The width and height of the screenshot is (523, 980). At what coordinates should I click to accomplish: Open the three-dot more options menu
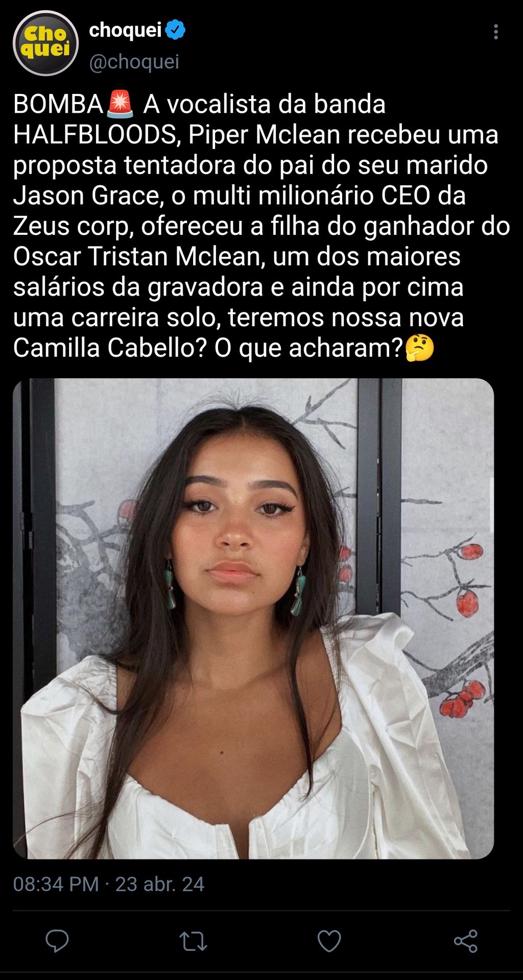coord(495,32)
